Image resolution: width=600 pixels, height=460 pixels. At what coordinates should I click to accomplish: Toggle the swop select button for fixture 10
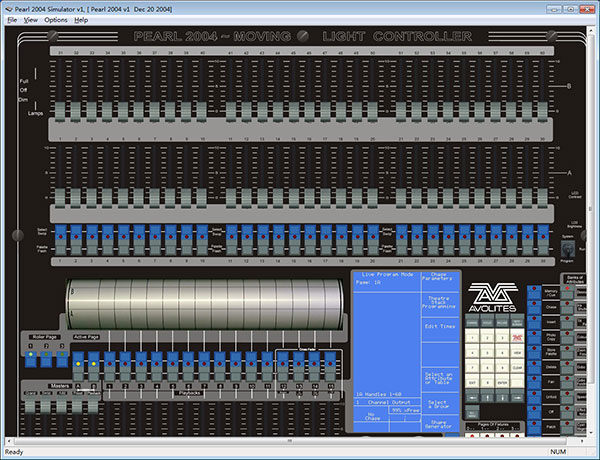click(202, 233)
